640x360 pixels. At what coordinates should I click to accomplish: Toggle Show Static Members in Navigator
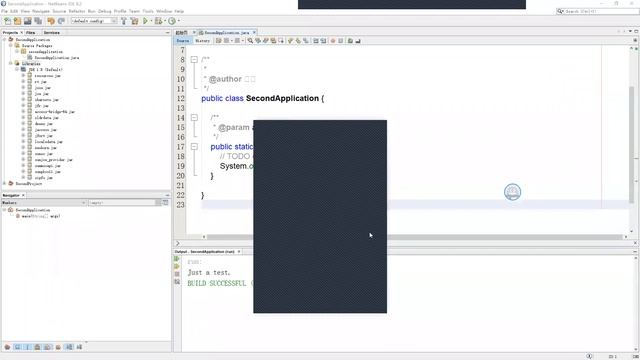(28, 347)
